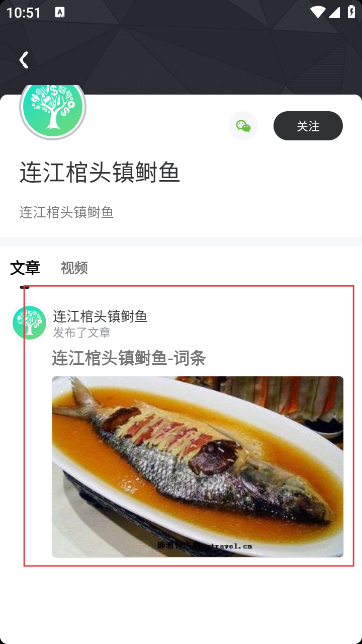The image size is (362, 644).
Task: Follow the account with the 关注 button
Action: [308, 126]
